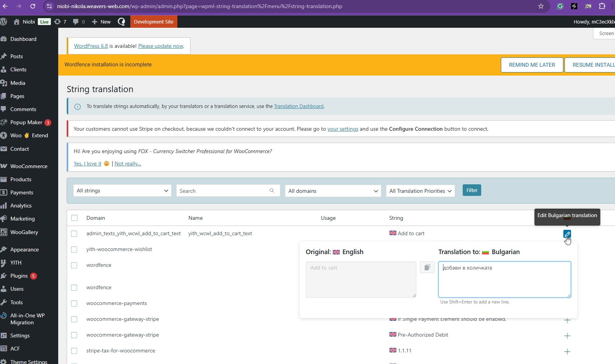Open the 7 pending updates icon

pos(60,22)
